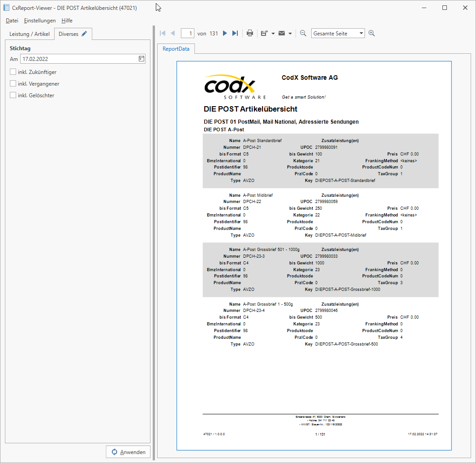This screenshot has width=476, height=463.
Task: Maximize the CxReport-Viewer window
Action: (445, 8)
